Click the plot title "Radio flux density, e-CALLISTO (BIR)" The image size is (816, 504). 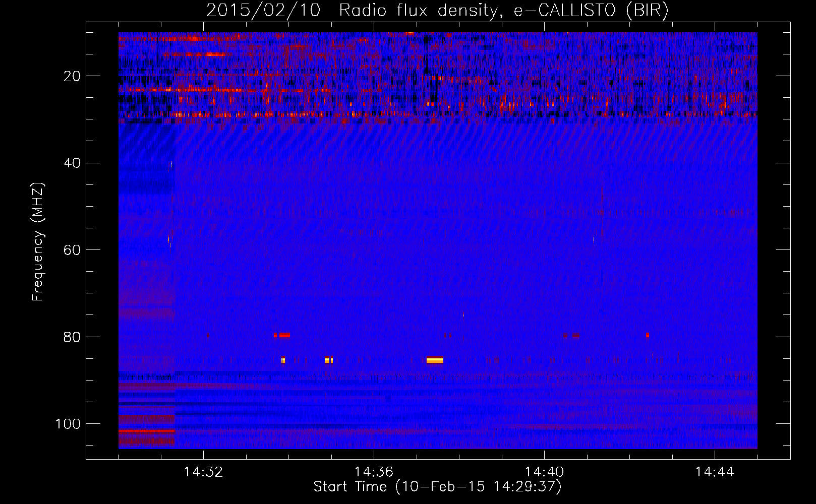tap(504, 11)
